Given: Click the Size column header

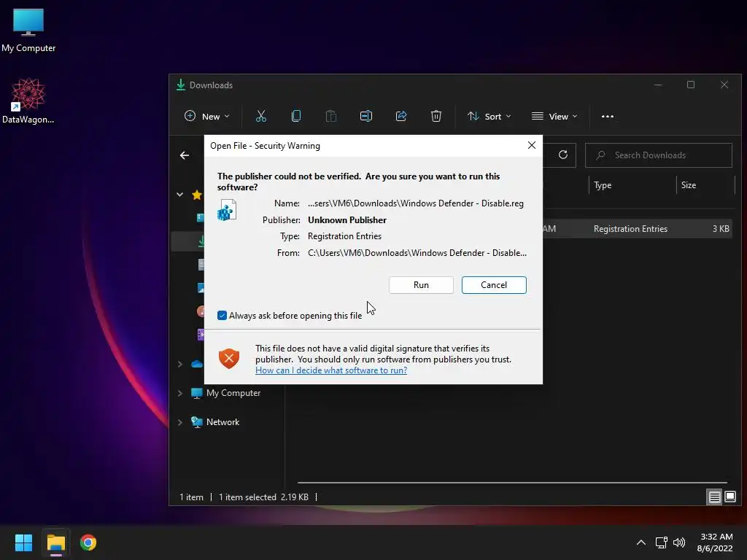Looking at the screenshot, I should (x=689, y=185).
